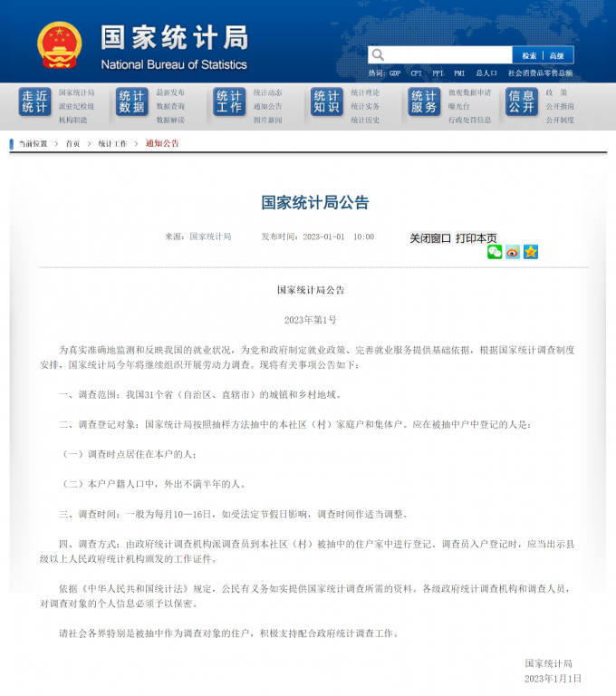
Task: Open 公开指南 menu link
Action: click(x=560, y=107)
